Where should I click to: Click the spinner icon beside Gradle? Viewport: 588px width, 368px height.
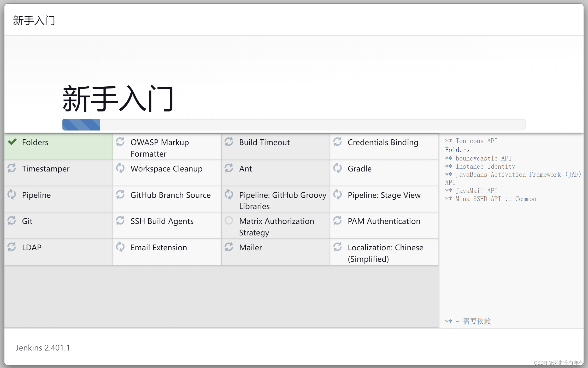coord(337,168)
